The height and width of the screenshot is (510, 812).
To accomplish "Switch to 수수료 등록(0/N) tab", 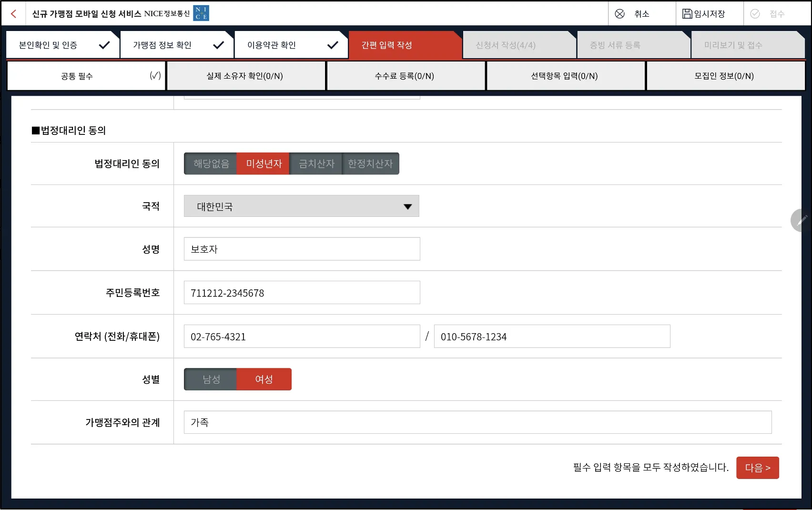I will point(406,76).
